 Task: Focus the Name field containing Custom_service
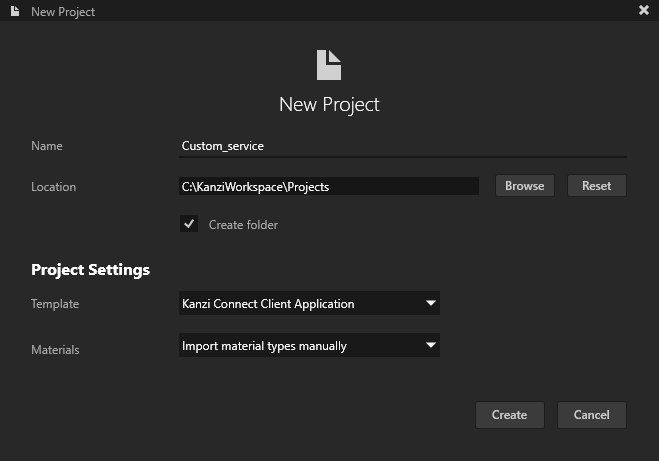(x=401, y=146)
